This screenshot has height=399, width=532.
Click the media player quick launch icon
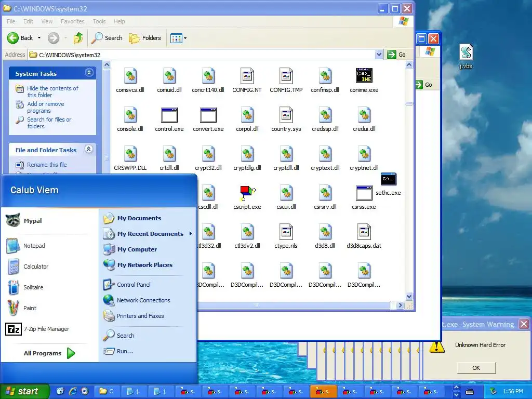(x=85, y=391)
